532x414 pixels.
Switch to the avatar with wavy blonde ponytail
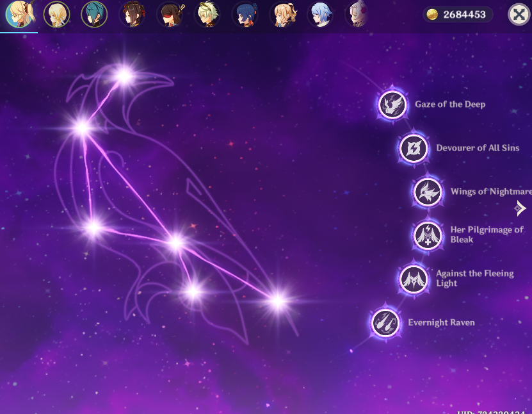(282, 15)
